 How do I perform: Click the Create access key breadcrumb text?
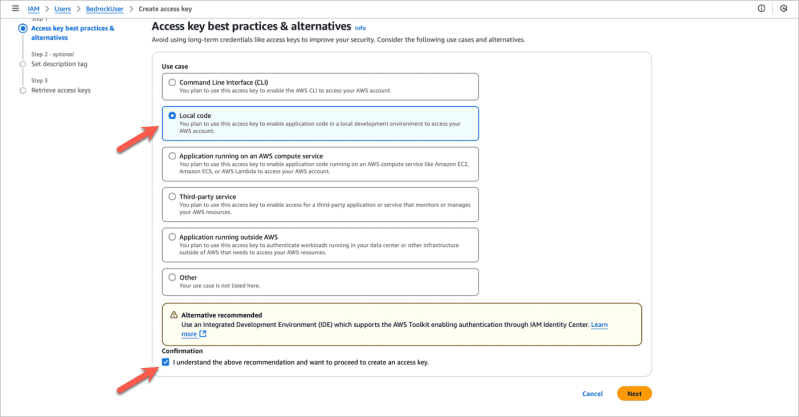[165, 9]
